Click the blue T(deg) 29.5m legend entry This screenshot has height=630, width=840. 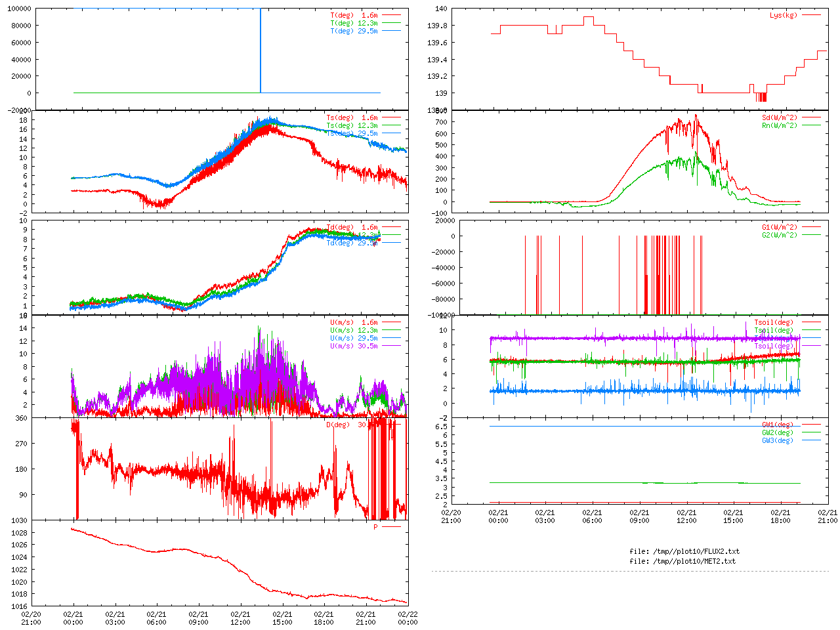click(x=354, y=31)
